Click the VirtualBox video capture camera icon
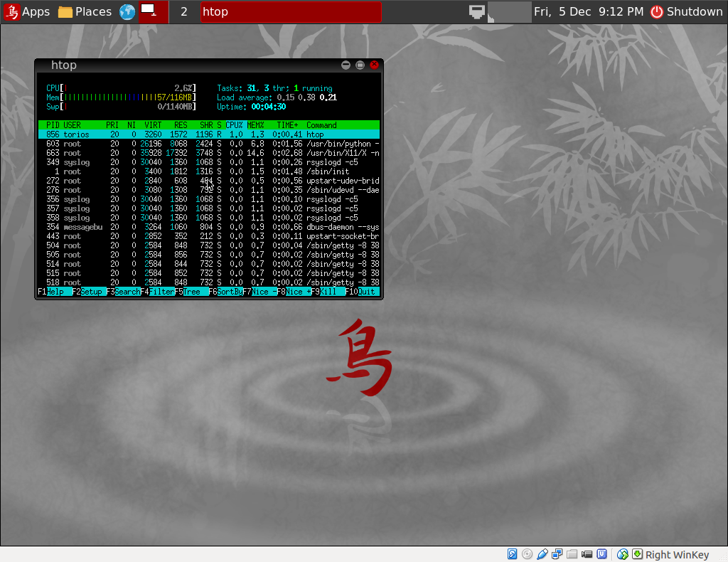The height and width of the screenshot is (562, 728). 587,554
